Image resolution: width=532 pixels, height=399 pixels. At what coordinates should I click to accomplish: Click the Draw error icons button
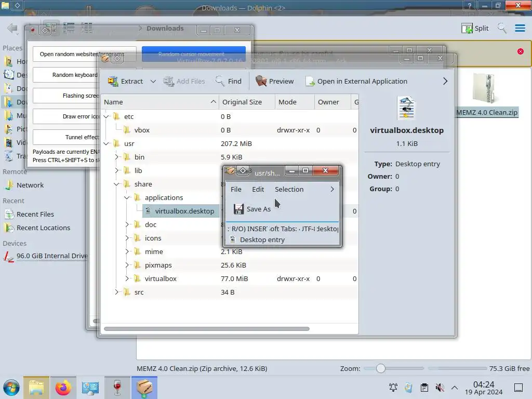(66, 116)
